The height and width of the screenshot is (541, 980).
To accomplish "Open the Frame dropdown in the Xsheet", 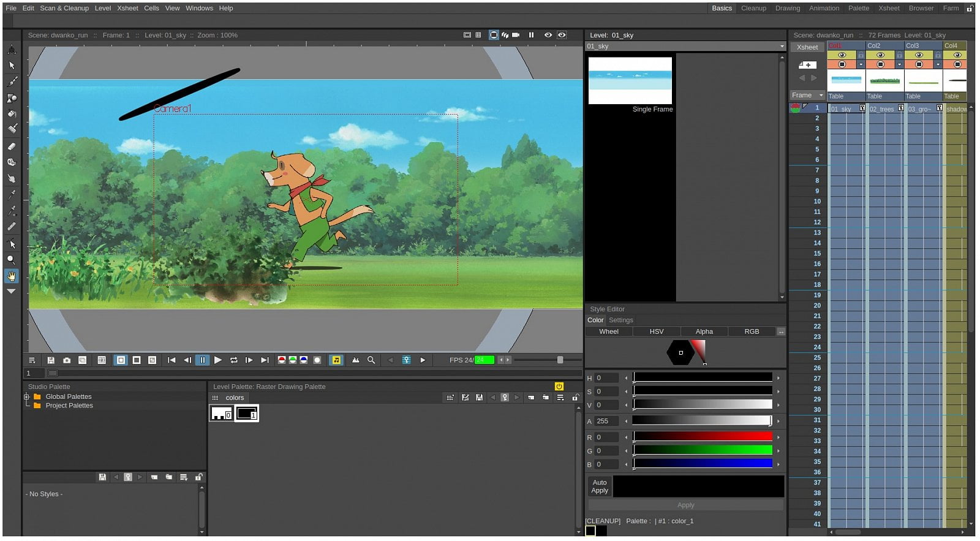I will tap(807, 96).
